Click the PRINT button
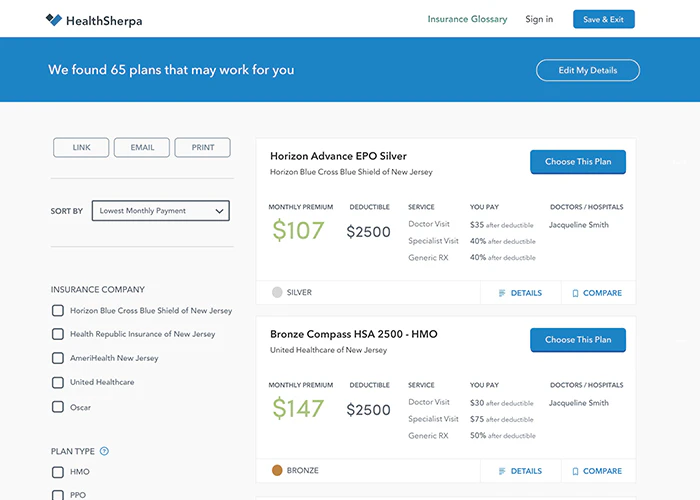This screenshot has width=700, height=500. [x=202, y=147]
